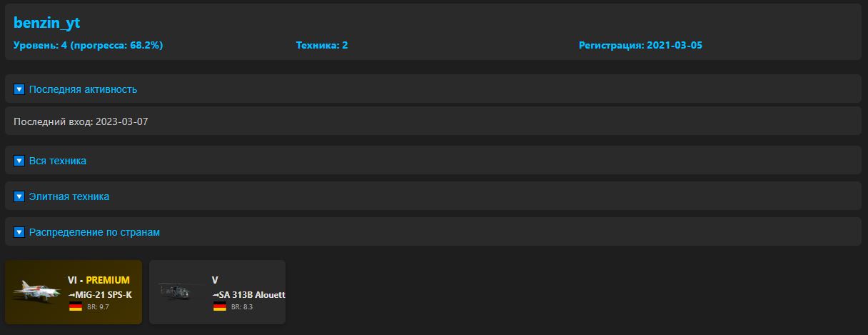Click the Регистрация: 2021-03-05 date
The width and height of the screenshot is (868, 335).
point(640,45)
